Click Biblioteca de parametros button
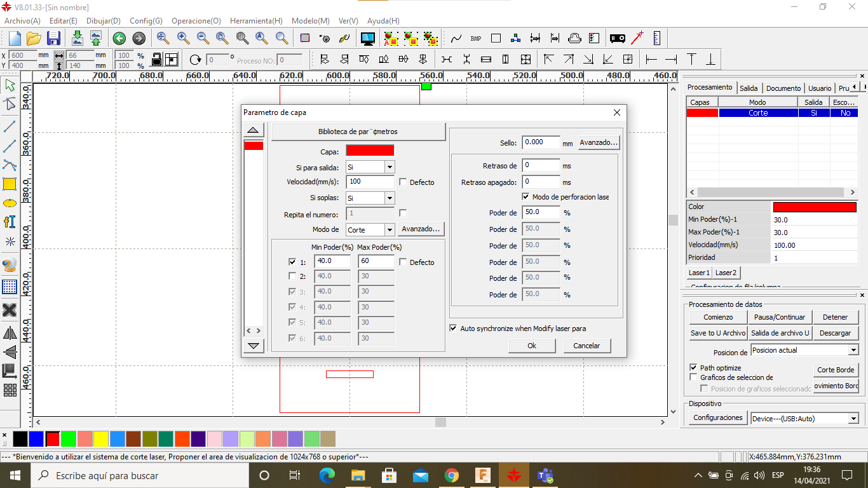868x488 pixels. pyautogui.click(x=358, y=132)
